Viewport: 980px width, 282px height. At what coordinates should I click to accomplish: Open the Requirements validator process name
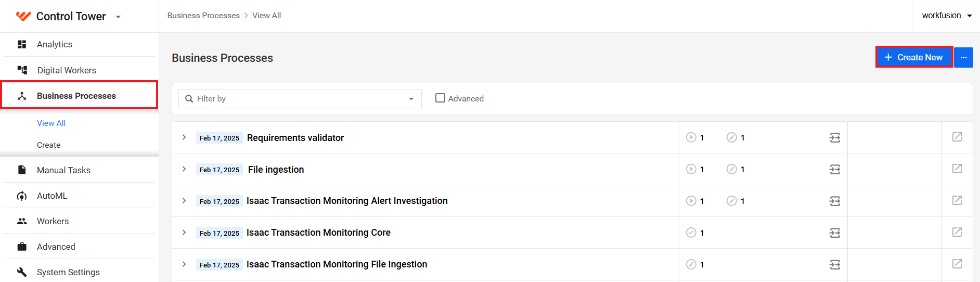[295, 138]
